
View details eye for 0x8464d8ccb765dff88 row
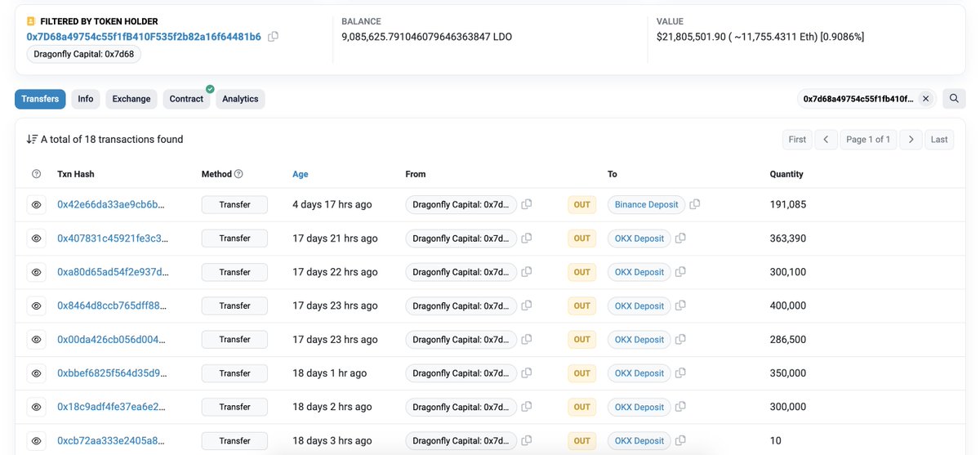(36, 306)
